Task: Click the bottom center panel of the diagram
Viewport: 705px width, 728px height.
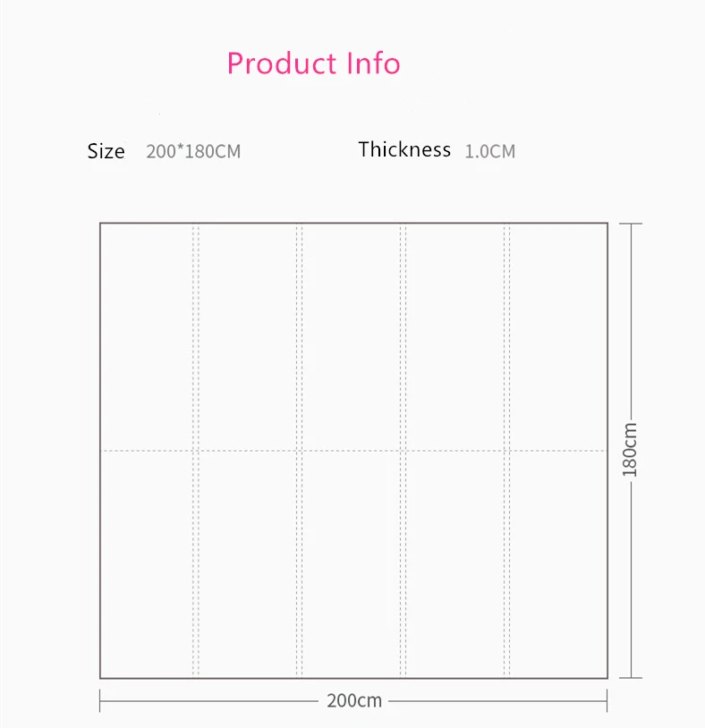Action: click(x=351, y=564)
